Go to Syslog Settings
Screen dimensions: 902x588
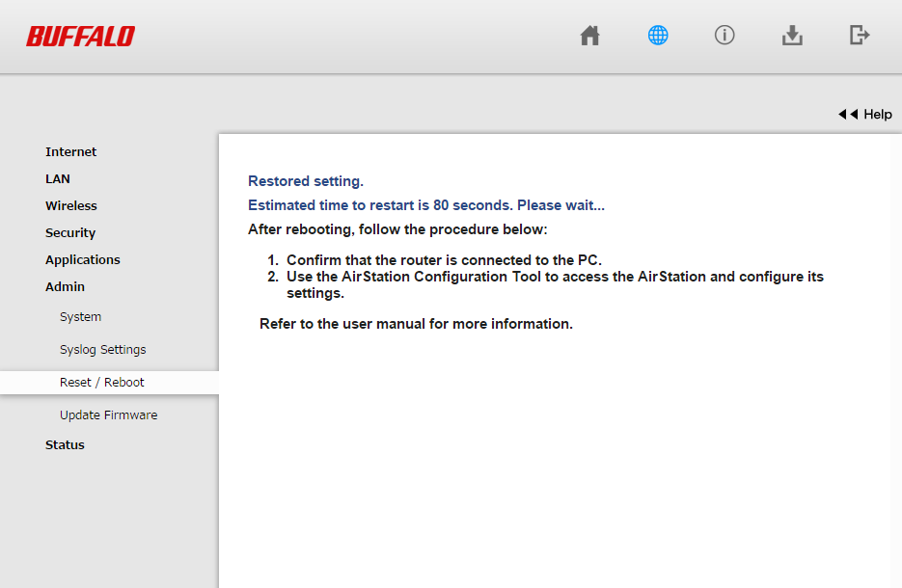103,349
